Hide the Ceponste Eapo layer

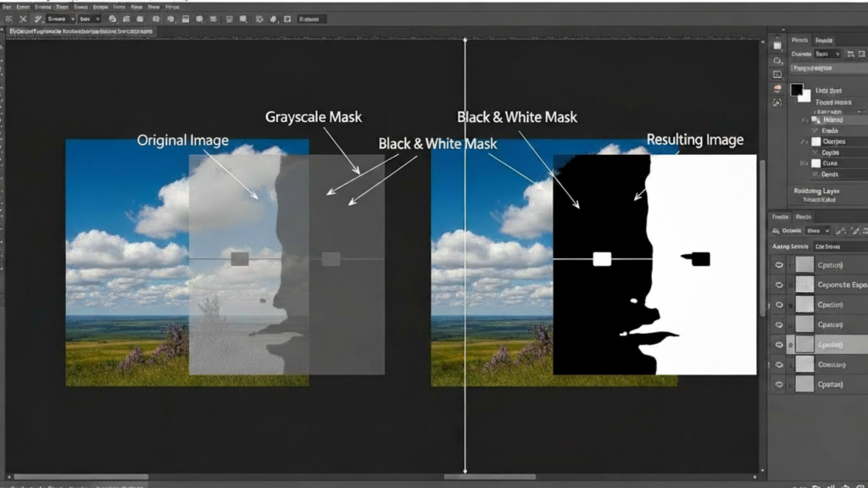coord(778,284)
